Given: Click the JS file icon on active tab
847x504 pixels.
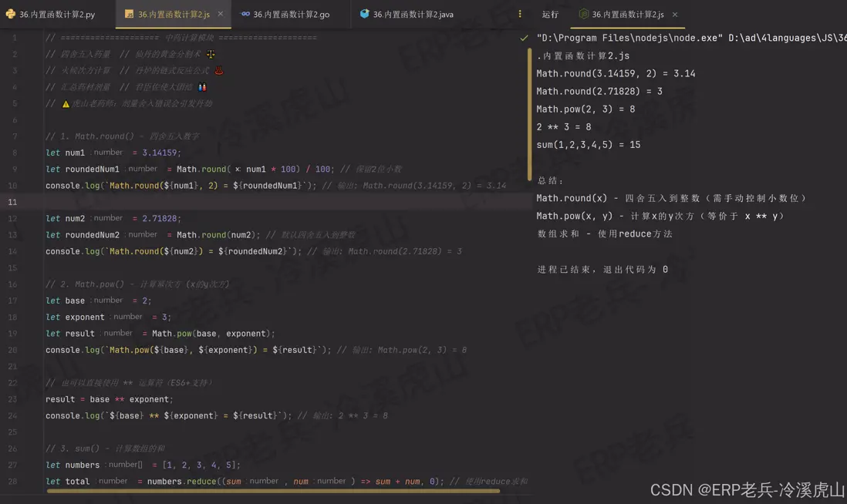Looking at the screenshot, I should [x=129, y=14].
